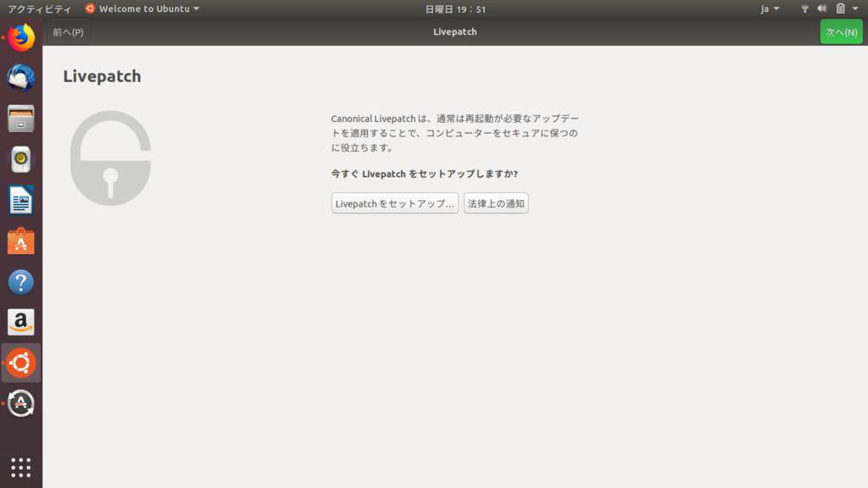Click アクティビティ in the top bar
868x488 pixels.
(x=39, y=8)
